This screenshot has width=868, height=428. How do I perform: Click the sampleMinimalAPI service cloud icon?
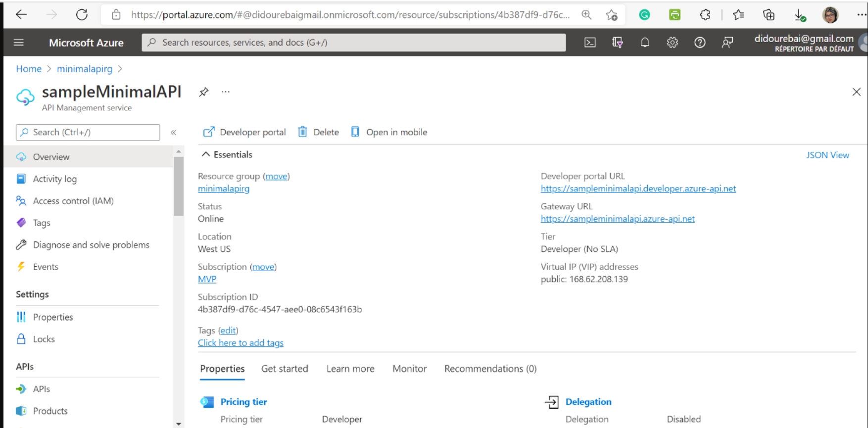pos(25,97)
